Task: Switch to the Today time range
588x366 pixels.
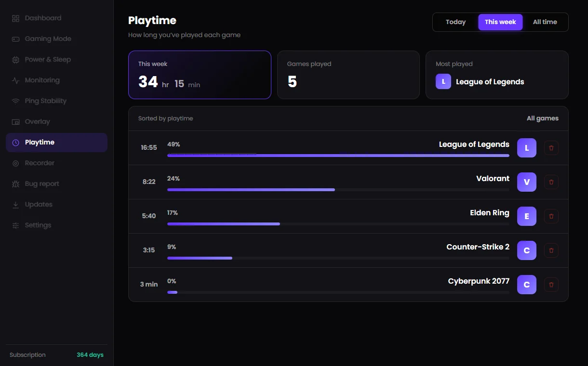Action: (x=455, y=22)
